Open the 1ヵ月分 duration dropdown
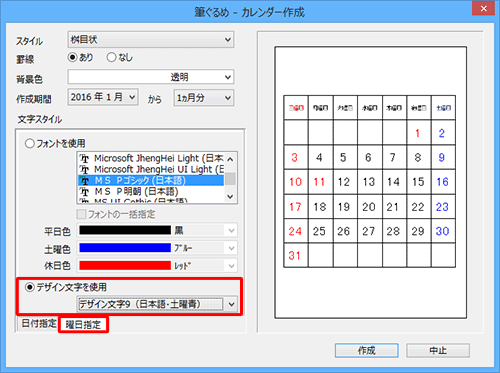Viewport: 500px width, 373px height. [204, 98]
